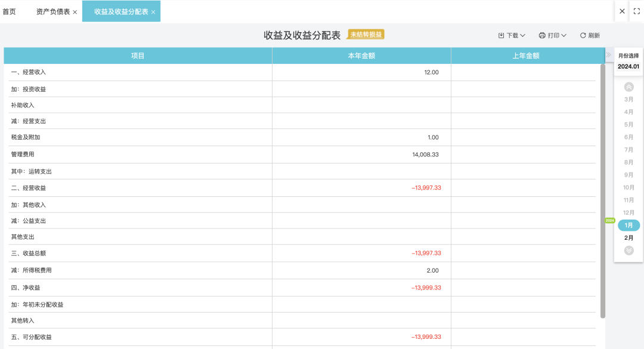Viewport: 644px width, 349px height.
Task: Click the 收益总额 amount -13,997.33
Action: (x=426, y=253)
